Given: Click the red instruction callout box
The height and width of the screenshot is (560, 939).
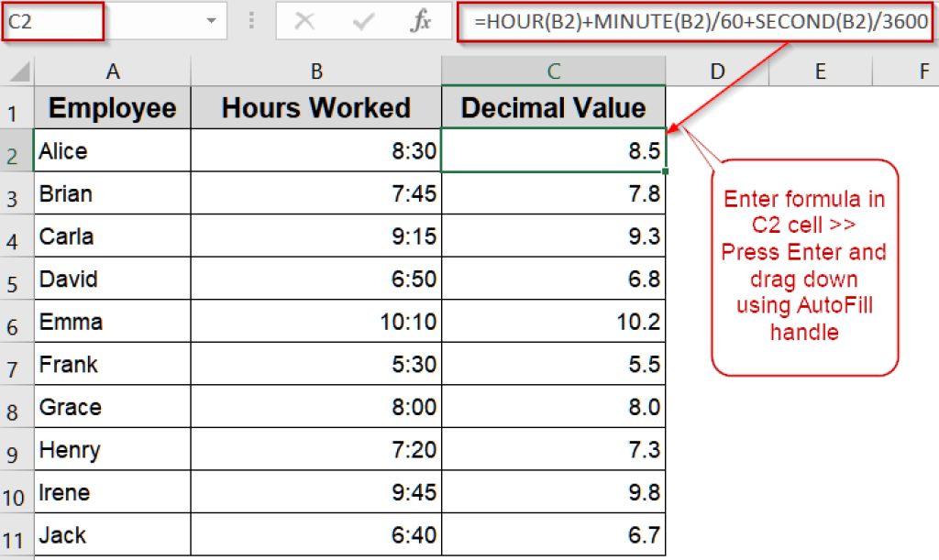Looking at the screenshot, I should point(804,266).
